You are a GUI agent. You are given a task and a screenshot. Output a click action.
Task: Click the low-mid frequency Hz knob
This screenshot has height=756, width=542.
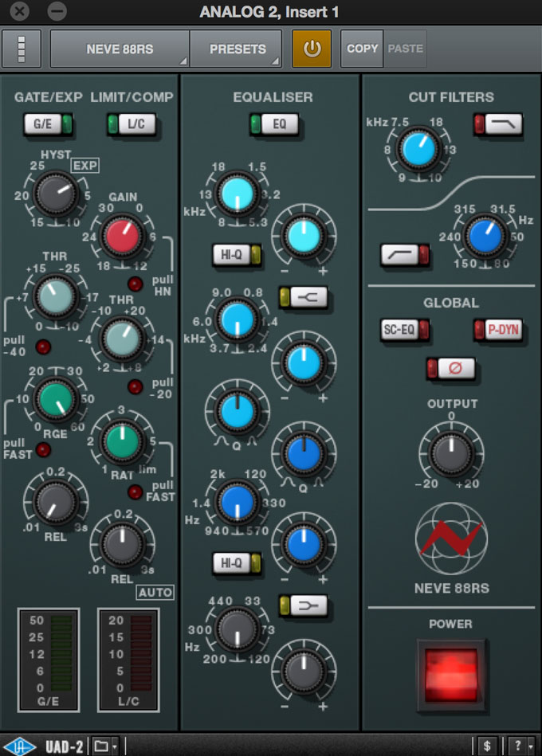click(237, 503)
